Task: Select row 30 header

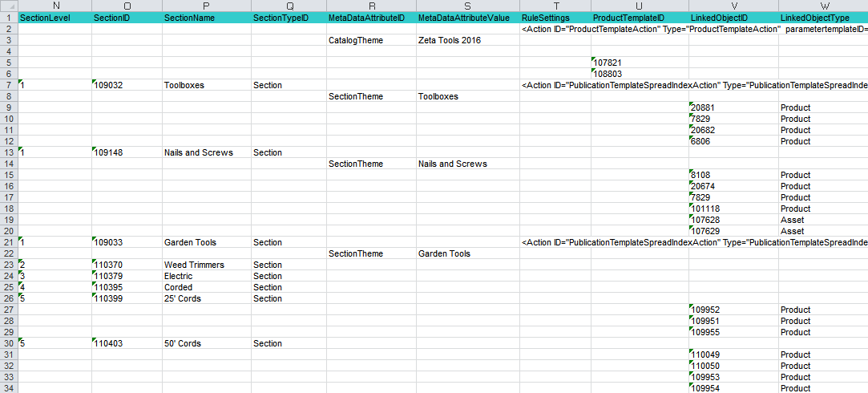Action: point(9,343)
